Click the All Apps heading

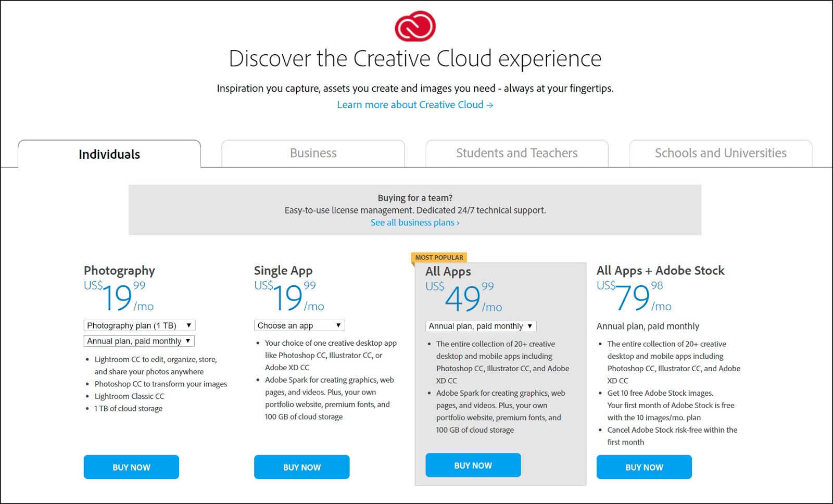(448, 272)
